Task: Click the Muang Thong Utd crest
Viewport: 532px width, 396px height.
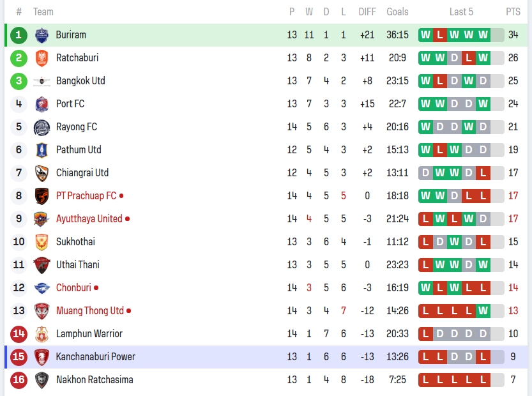Action: point(42,311)
